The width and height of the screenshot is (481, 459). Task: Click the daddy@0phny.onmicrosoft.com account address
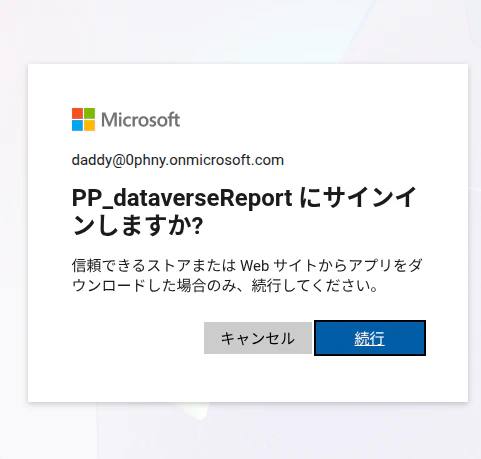pyautogui.click(x=178, y=160)
